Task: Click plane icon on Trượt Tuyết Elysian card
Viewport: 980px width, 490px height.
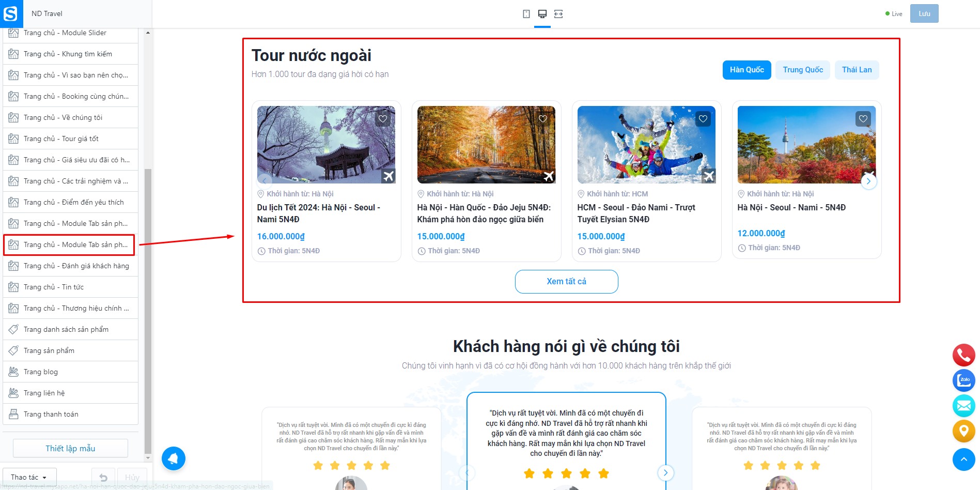Action: [709, 176]
